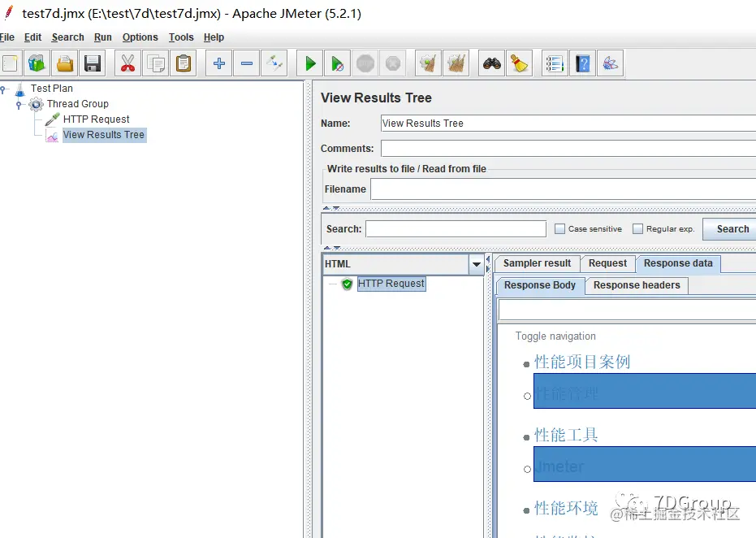Open the Search menu
This screenshot has width=756, height=538.
click(x=68, y=37)
